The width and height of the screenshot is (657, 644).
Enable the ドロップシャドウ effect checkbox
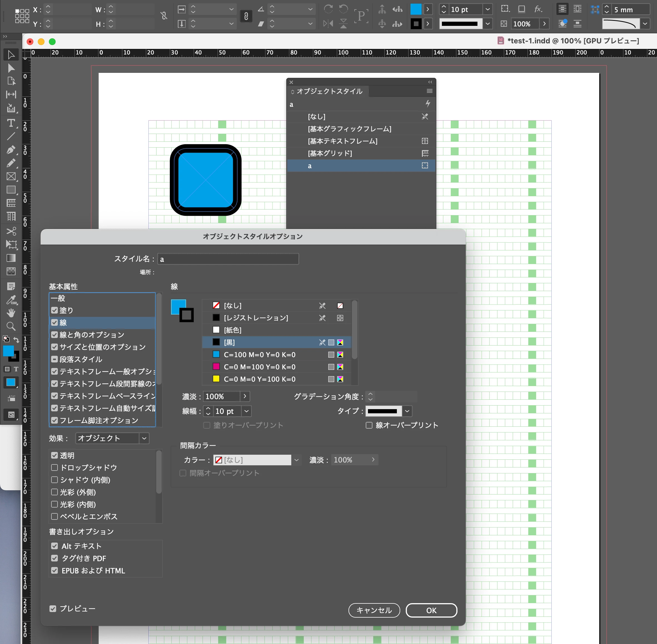click(54, 468)
